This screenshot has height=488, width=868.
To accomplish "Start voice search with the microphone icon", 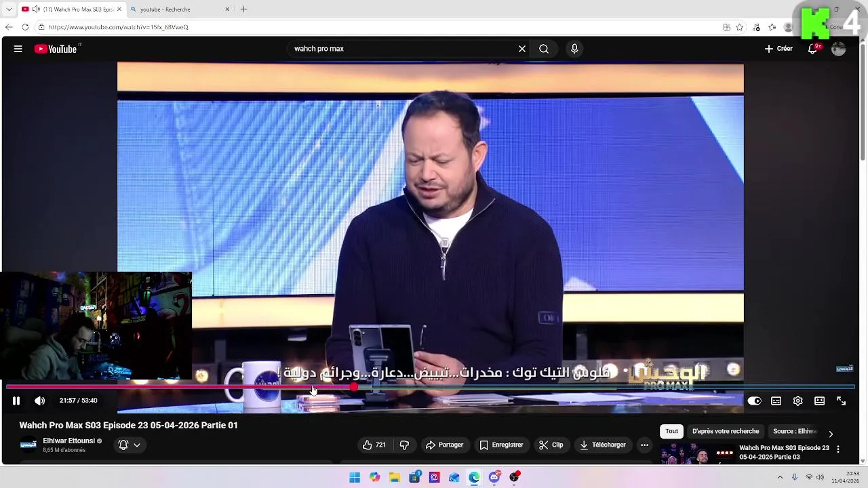I will click(x=574, y=49).
